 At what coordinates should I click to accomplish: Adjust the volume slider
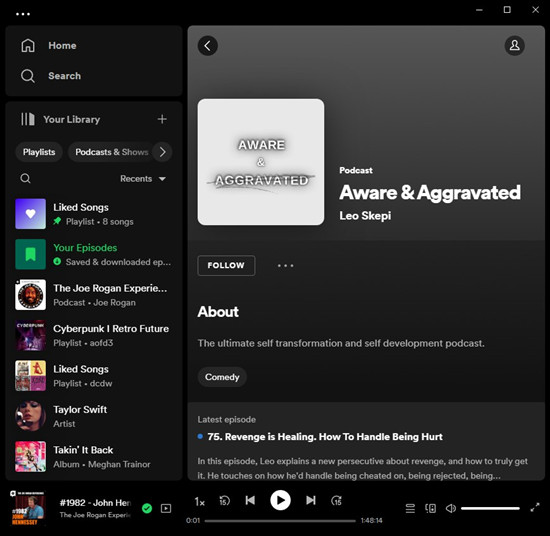(x=490, y=508)
